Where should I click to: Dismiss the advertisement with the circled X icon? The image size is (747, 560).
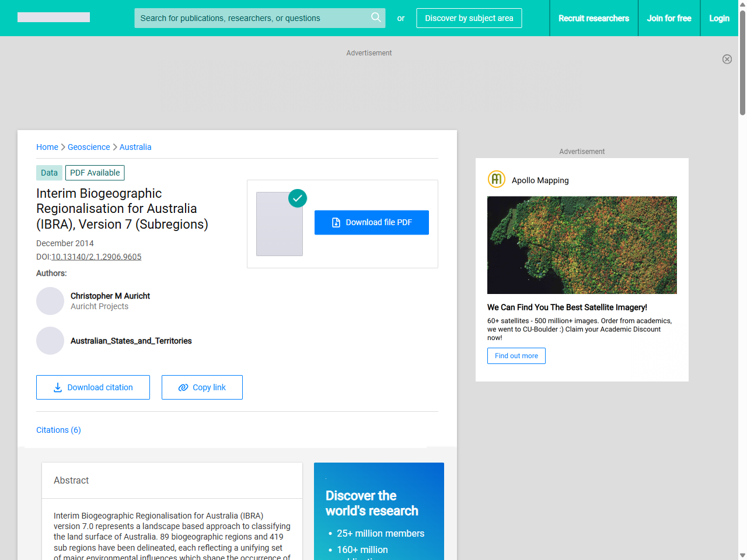[x=727, y=59]
